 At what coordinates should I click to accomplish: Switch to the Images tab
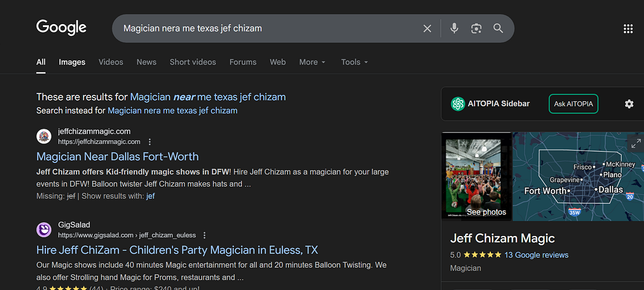pyautogui.click(x=72, y=62)
